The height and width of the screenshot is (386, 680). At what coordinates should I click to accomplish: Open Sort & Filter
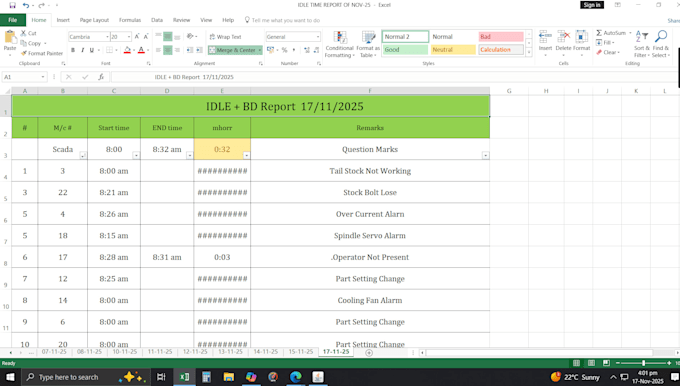(x=642, y=44)
